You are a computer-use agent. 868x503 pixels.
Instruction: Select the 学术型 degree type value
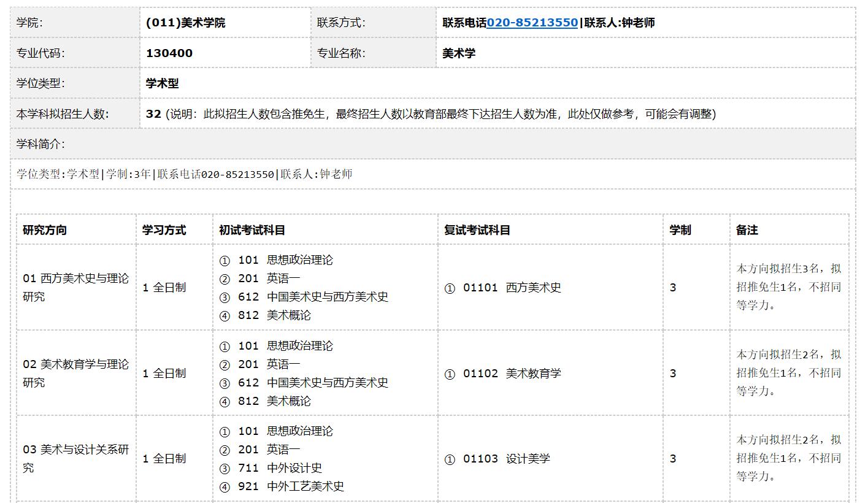(163, 83)
